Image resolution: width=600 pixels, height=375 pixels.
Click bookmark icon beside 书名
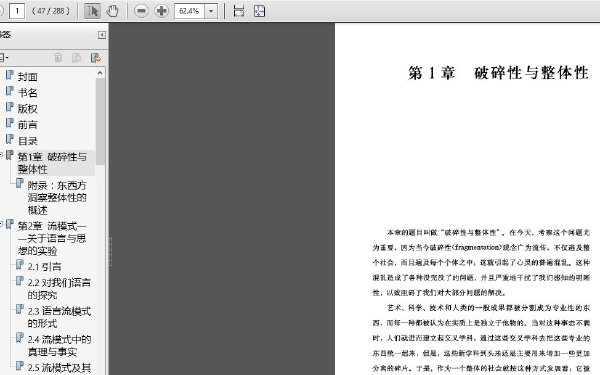click(10, 91)
